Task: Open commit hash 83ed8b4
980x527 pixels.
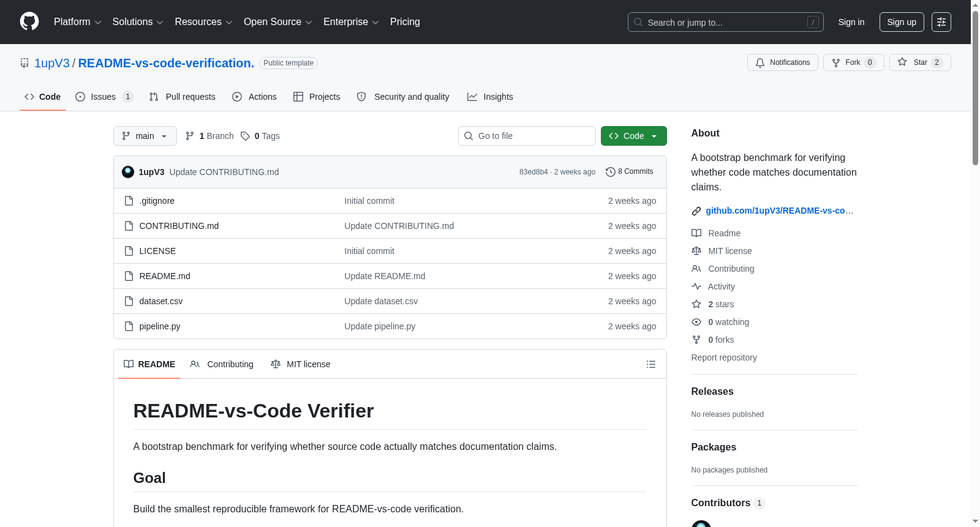Action: click(x=533, y=172)
